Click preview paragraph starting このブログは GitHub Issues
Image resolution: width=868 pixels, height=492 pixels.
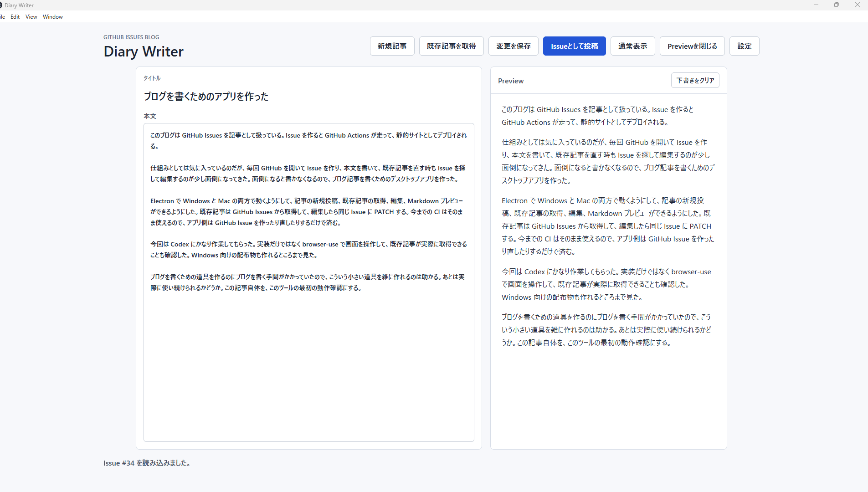608,116
